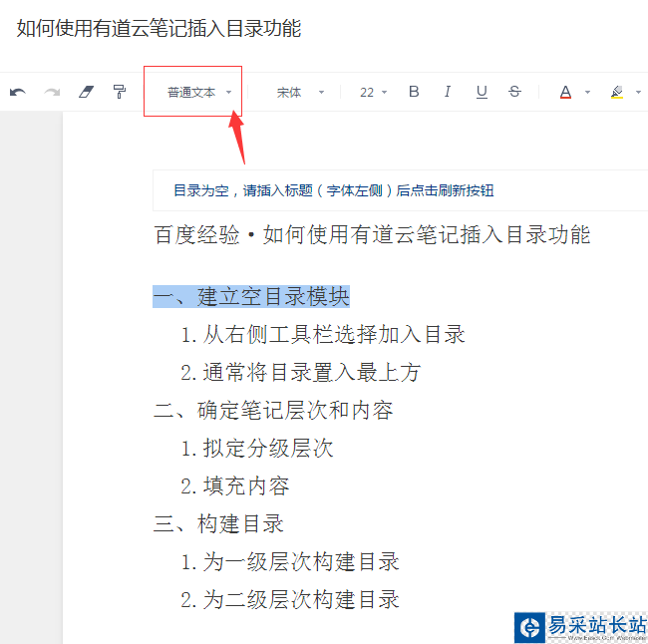Select the format painter tool
This screenshot has width=648, height=644.
[x=120, y=92]
